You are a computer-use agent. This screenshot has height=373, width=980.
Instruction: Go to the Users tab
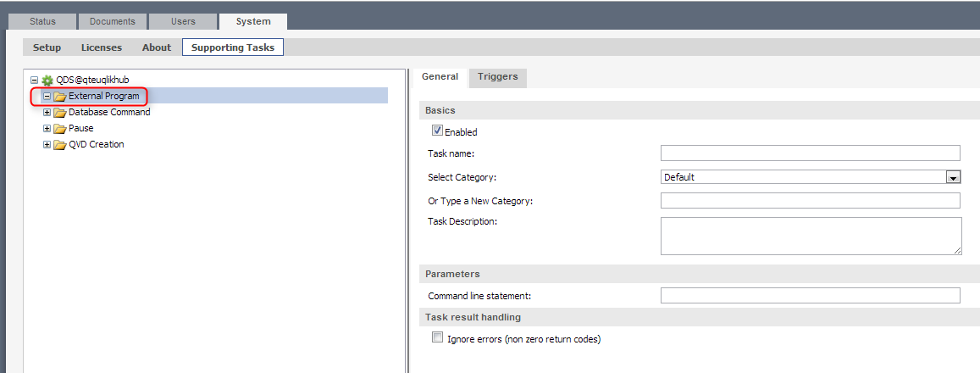(182, 21)
